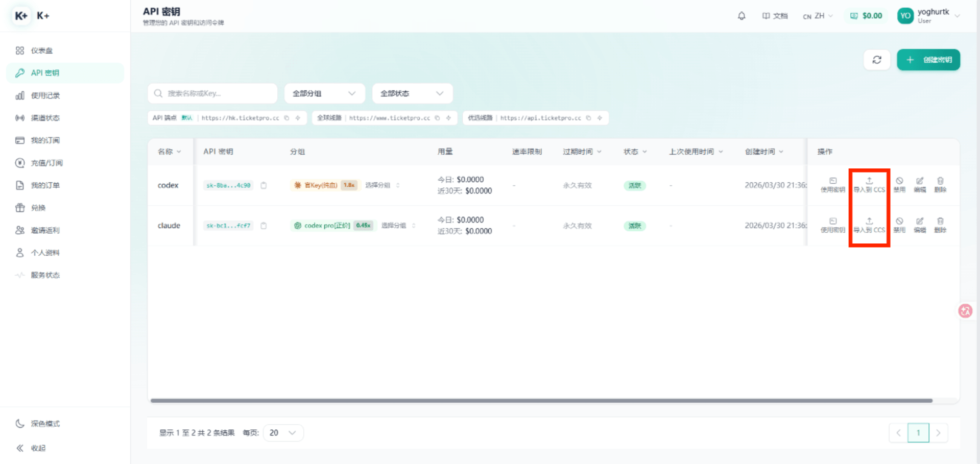
Task: Refresh the API key list
Action: [877, 60]
